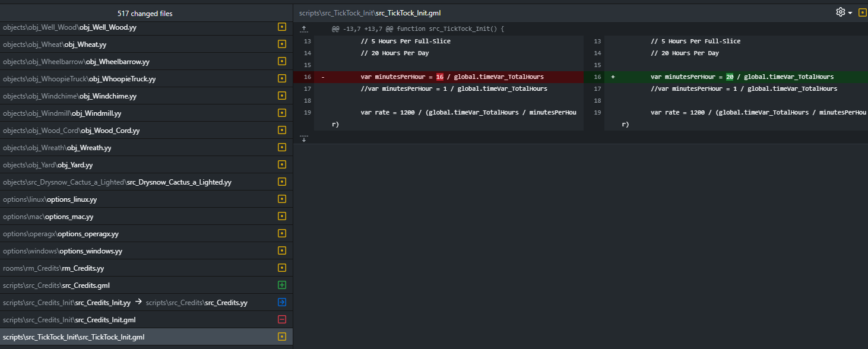The image size is (868, 349).
Task: Click line number 19 in left pane
Action: [307, 112]
